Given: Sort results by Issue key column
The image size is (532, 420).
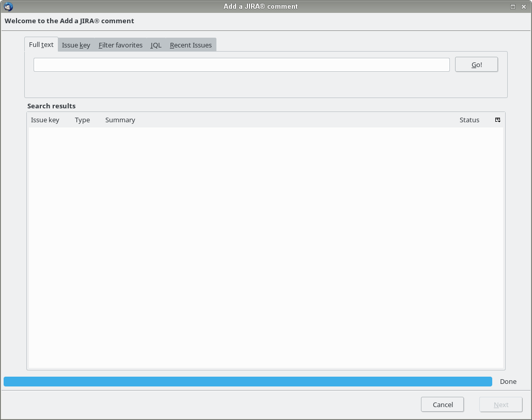Looking at the screenshot, I should [45, 120].
